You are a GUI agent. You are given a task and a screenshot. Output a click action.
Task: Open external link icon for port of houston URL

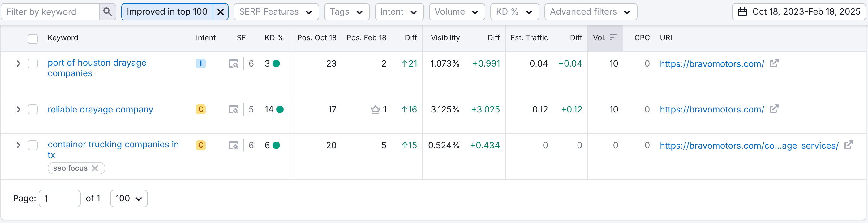(x=774, y=63)
